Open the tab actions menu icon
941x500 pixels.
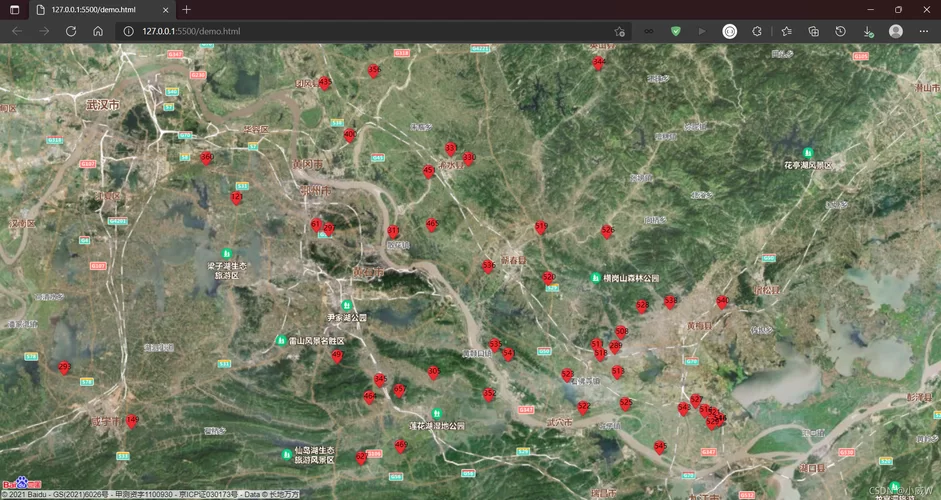pyautogui.click(x=14, y=10)
